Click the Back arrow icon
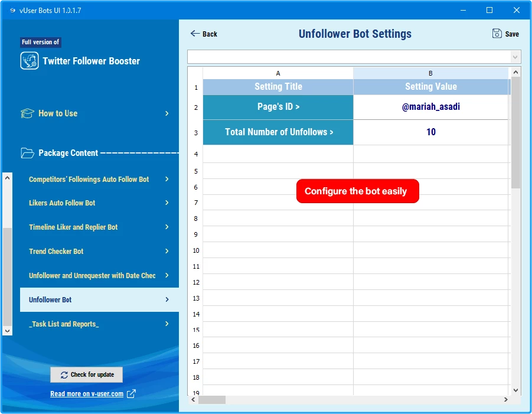The image size is (532, 414). pos(195,33)
